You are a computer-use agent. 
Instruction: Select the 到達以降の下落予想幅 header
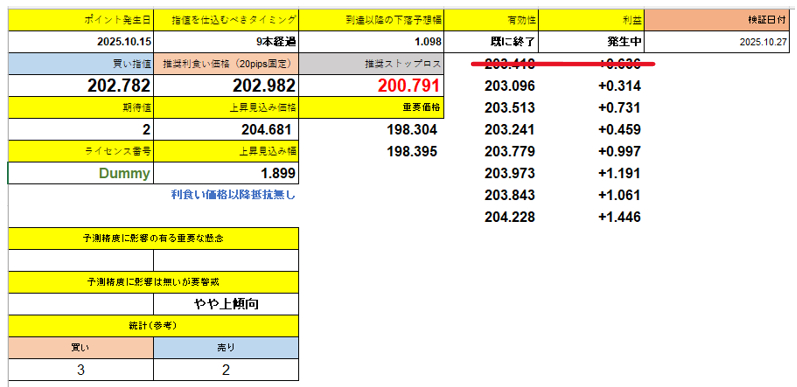tap(372, 20)
